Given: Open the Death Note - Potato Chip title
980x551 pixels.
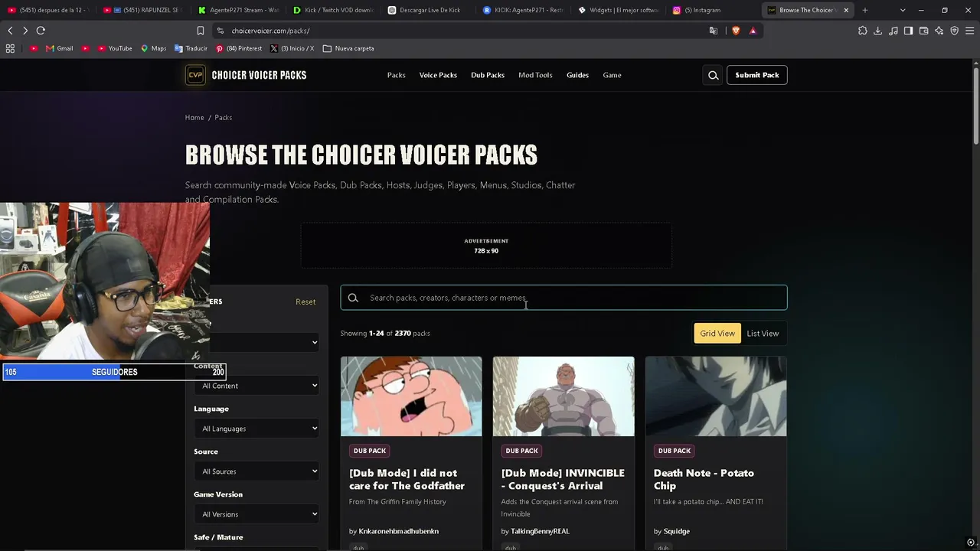Looking at the screenshot, I should [x=704, y=479].
